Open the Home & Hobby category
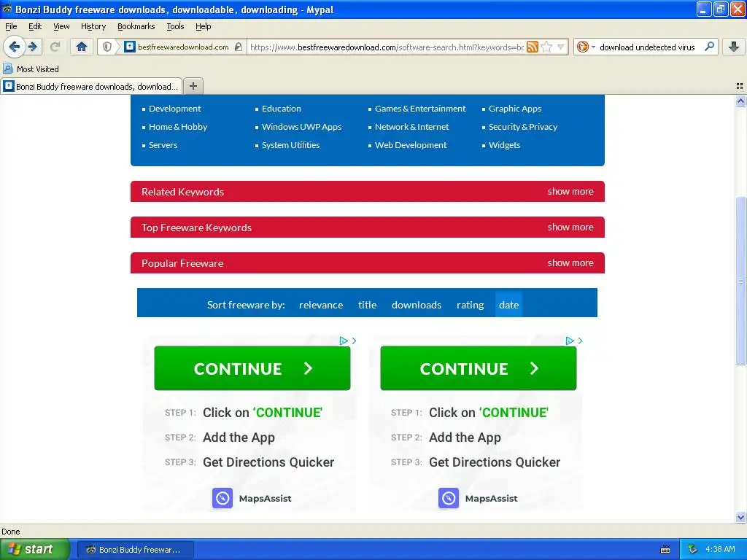Viewport: 747px width, 560px height. point(178,127)
